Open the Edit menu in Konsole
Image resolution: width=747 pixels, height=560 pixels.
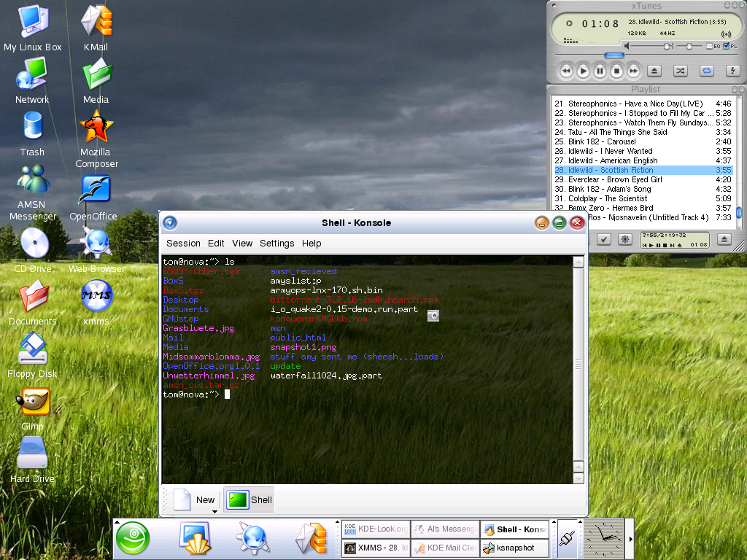[x=216, y=244]
